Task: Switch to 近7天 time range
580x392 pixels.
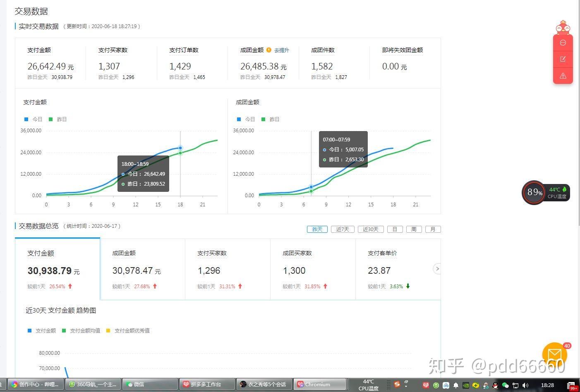Action: coord(343,229)
